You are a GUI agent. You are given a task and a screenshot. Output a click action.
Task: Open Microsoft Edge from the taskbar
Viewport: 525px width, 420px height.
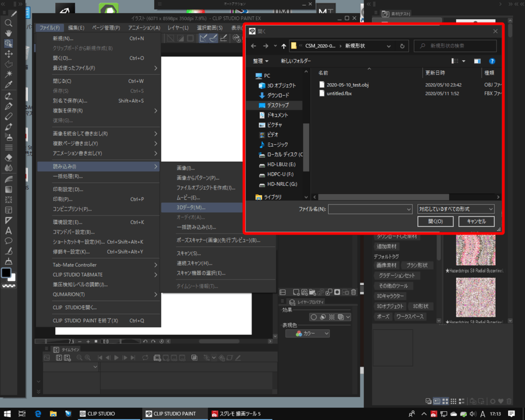click(x=38, y=414)
